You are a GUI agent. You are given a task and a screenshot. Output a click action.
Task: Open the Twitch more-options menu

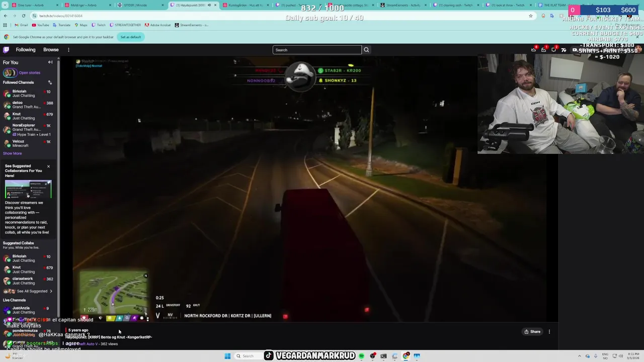point(68,50)
